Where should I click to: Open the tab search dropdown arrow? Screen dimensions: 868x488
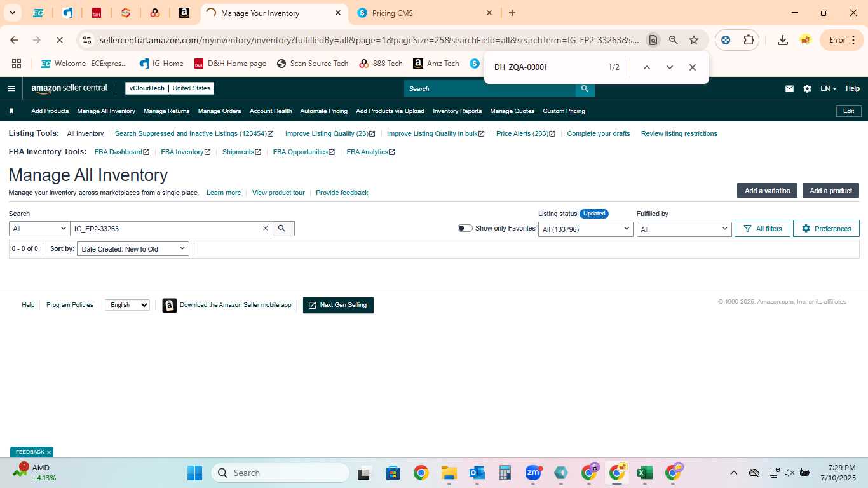coord(12,13)
